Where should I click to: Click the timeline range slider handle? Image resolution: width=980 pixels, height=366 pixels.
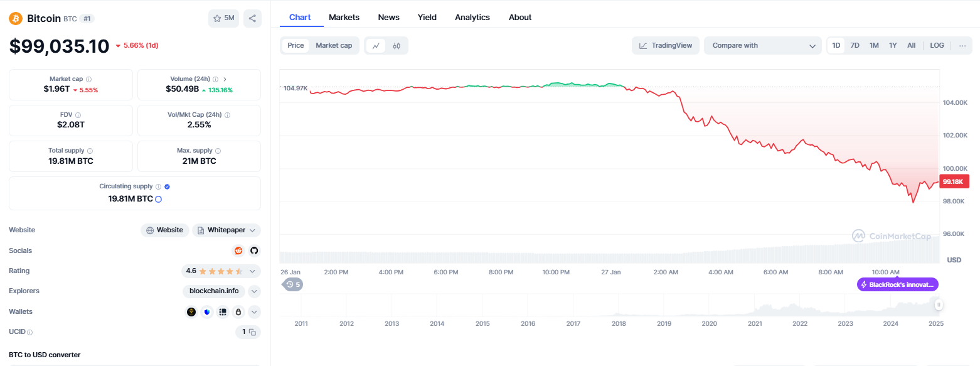click(939, 305)
